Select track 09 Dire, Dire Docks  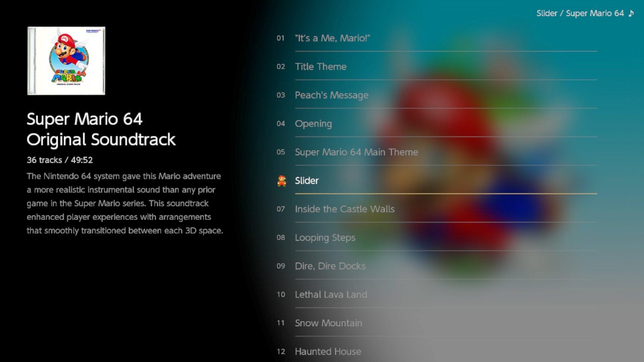coord(329,266)
